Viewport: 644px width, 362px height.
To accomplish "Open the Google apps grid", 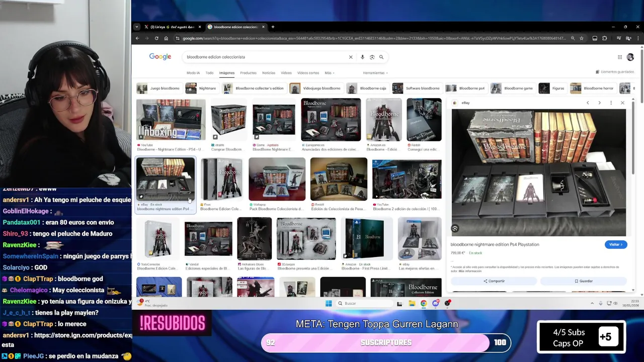I will coord(620,57).
